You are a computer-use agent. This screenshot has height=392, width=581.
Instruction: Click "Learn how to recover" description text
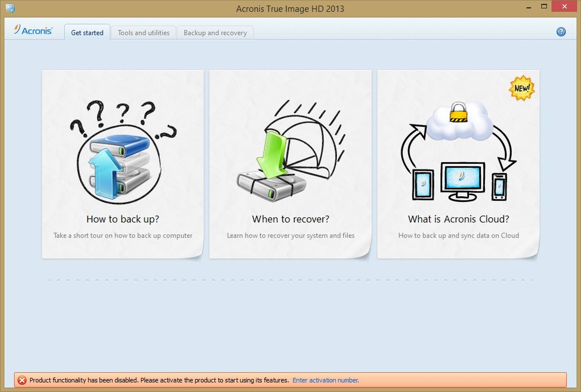tap(290, 235)
